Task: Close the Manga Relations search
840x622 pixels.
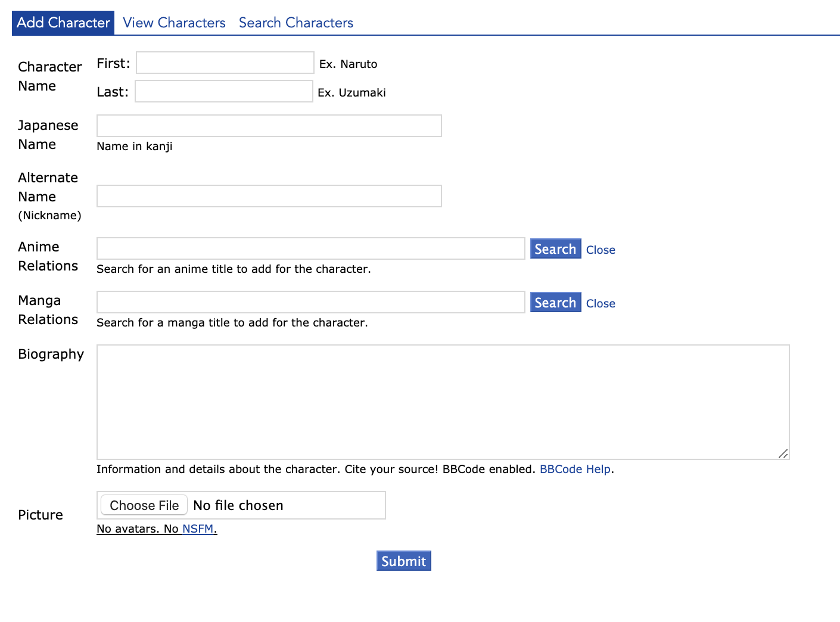Action: 600,303
